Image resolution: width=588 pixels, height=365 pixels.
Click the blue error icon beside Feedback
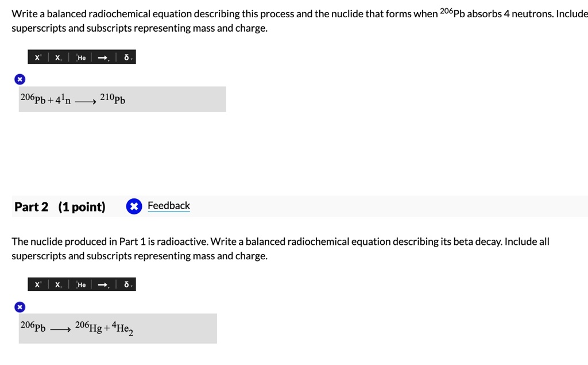tap(134, 206)
